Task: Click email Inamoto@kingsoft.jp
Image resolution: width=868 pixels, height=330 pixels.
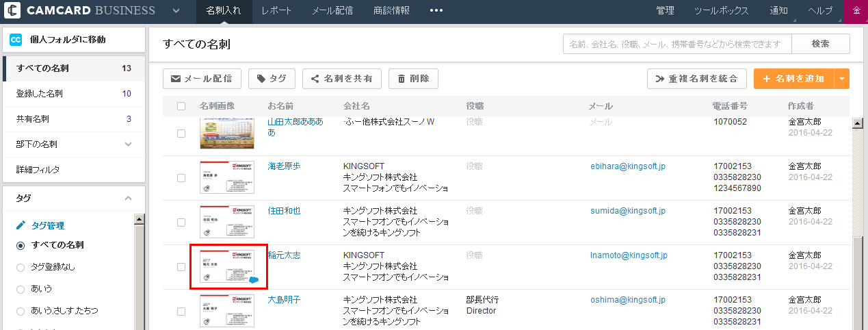Action: coord(629,255)
